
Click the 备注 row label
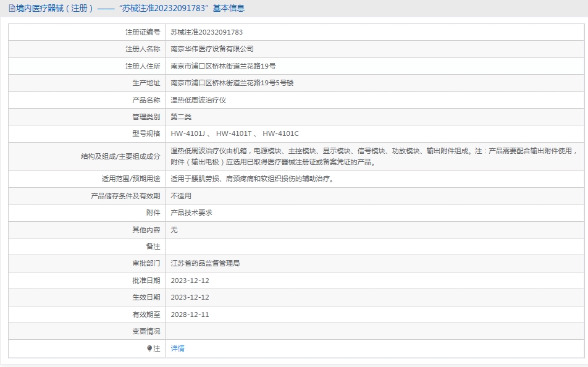[x=153, y=247]
